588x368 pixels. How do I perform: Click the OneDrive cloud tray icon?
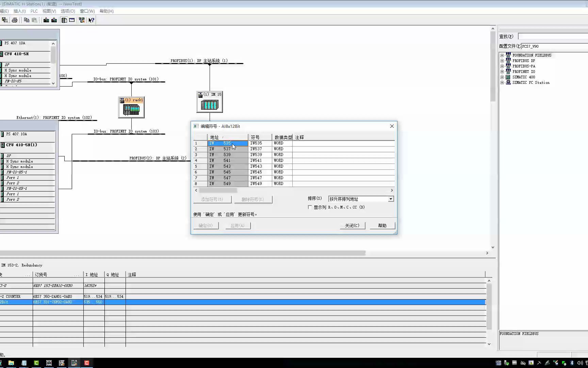523,363
